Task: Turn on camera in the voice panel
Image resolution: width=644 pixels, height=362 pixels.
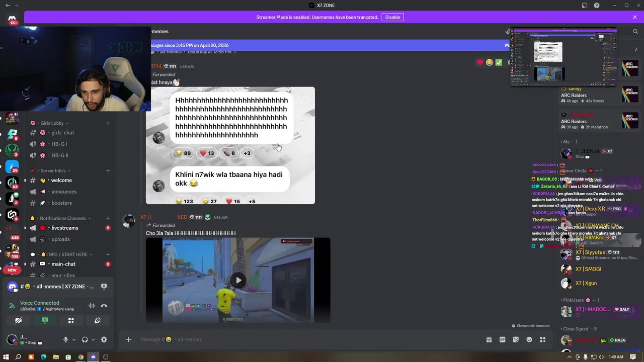Action: (18, 320)
